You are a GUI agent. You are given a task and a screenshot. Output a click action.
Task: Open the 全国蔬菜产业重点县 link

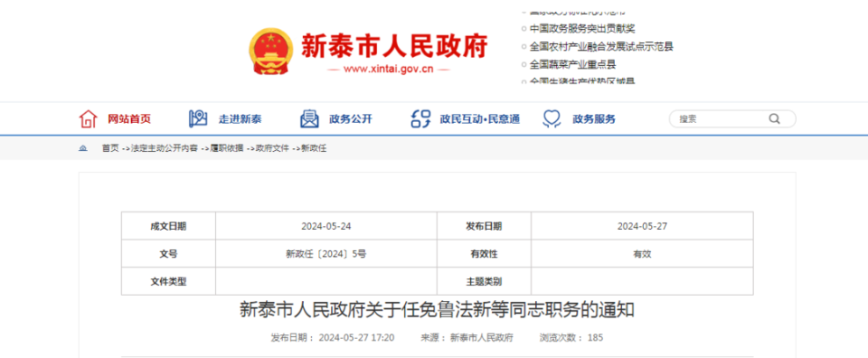point(573,64)
